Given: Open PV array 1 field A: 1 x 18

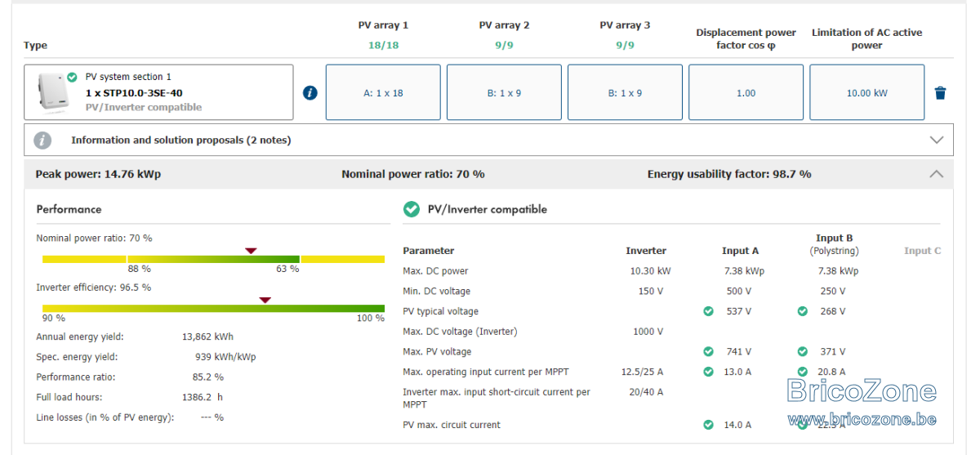Looking at the screenshot, I should pyautogui.click(x=383, y=93).
